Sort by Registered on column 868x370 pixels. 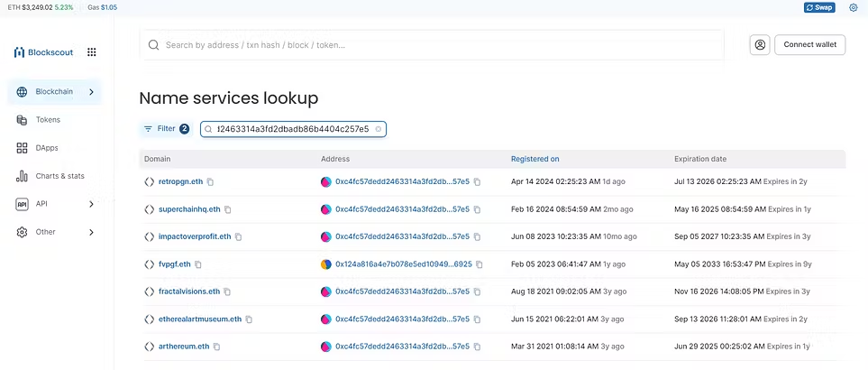pos(535,159)
